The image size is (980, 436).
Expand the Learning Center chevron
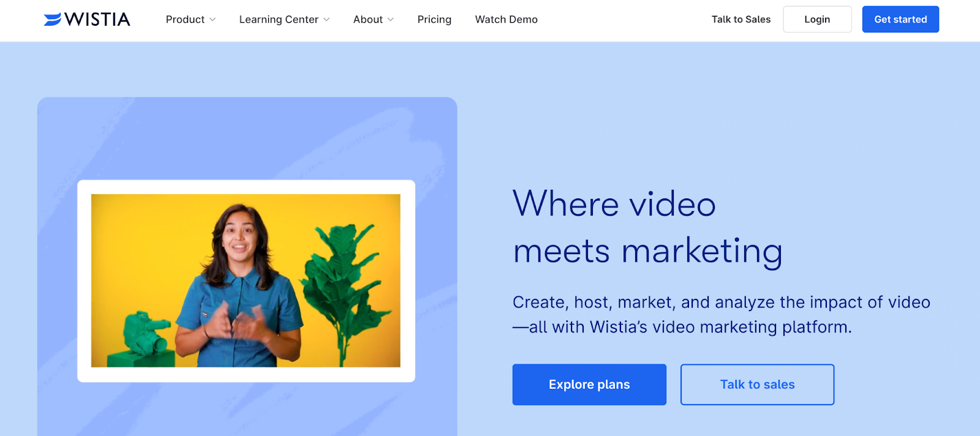pyautogui.click(x=326, y=20)
